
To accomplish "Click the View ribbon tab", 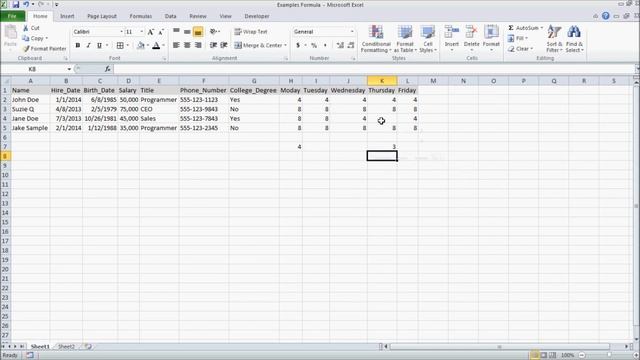I will click(225, 16).
